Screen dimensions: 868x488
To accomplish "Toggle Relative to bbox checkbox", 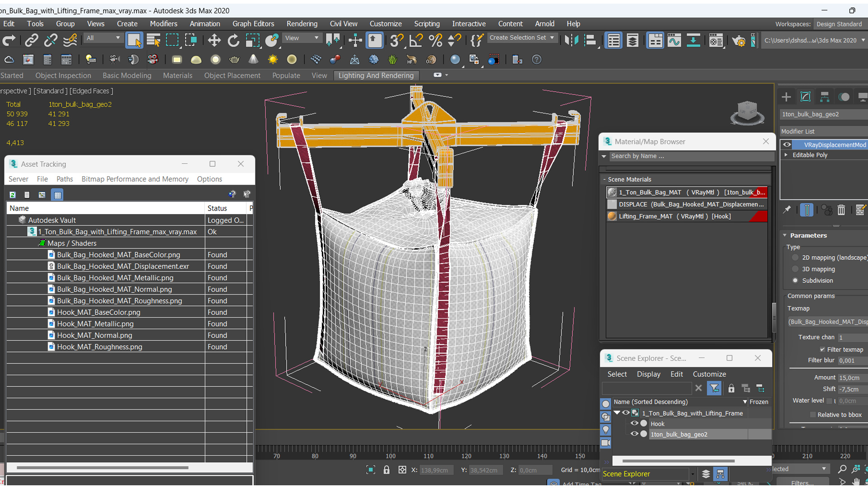I will 813,415.
